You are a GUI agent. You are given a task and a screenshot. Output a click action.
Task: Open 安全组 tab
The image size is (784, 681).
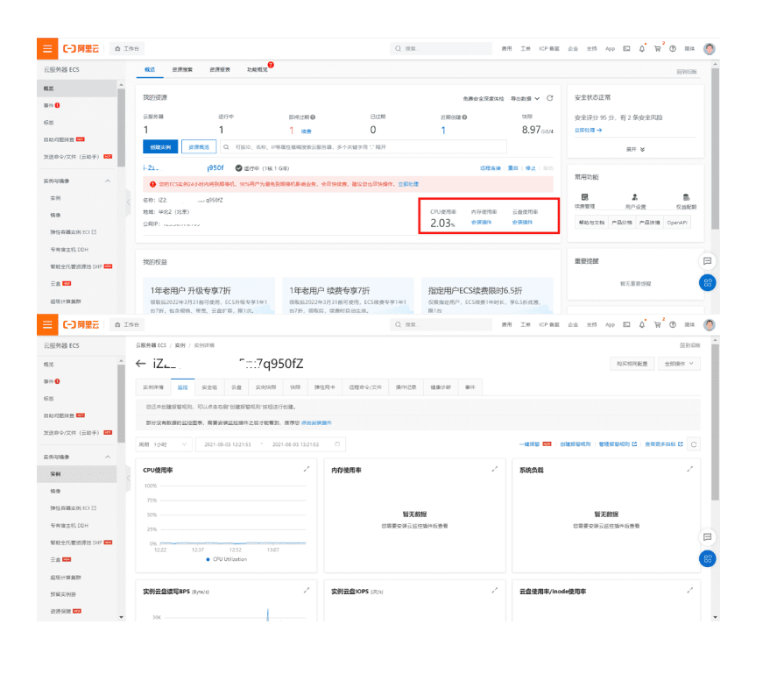[x=209, y=387]
